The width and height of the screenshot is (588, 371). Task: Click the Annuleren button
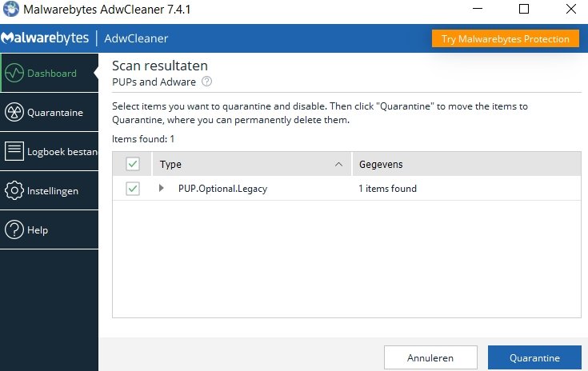click(430, 358)
